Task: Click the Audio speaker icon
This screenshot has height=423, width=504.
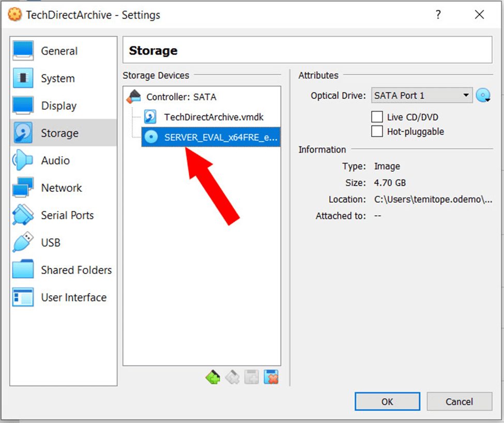Action: point(22,160)
